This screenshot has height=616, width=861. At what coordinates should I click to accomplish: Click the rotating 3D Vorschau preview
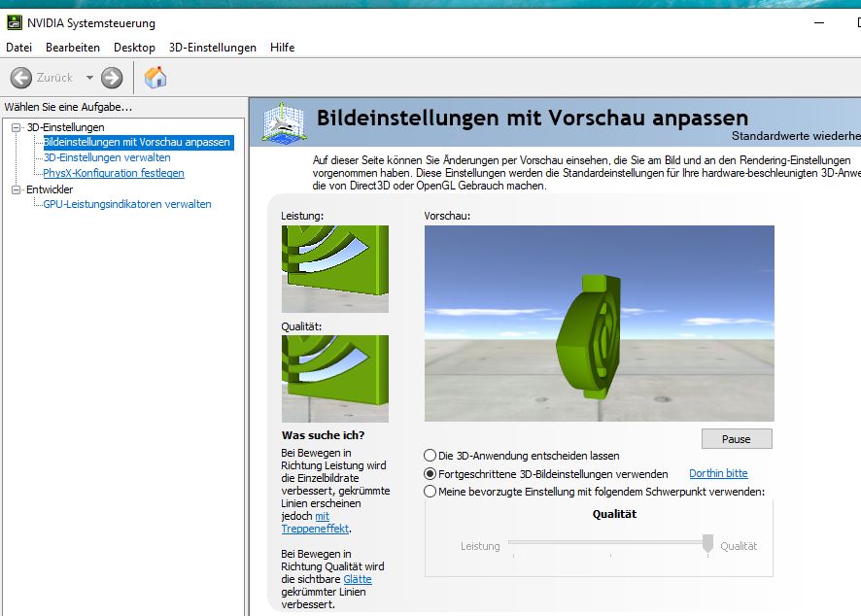coord(599,324)
